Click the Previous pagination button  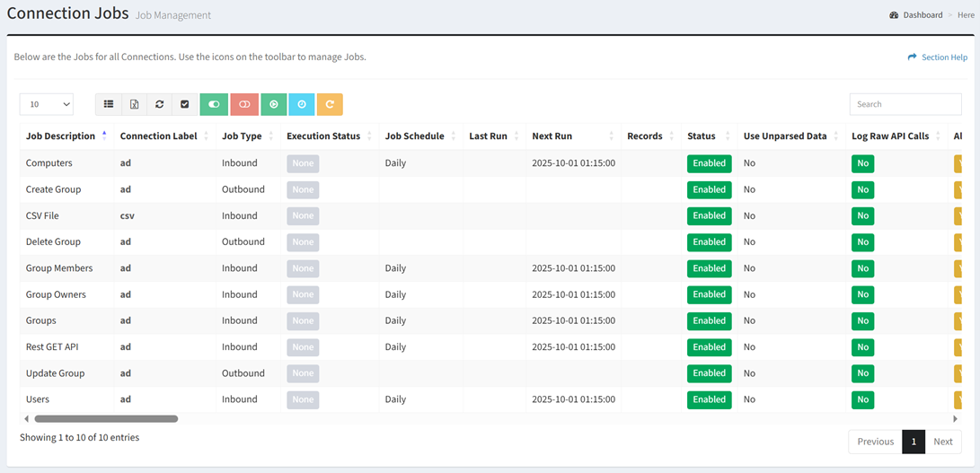point(875,442)
